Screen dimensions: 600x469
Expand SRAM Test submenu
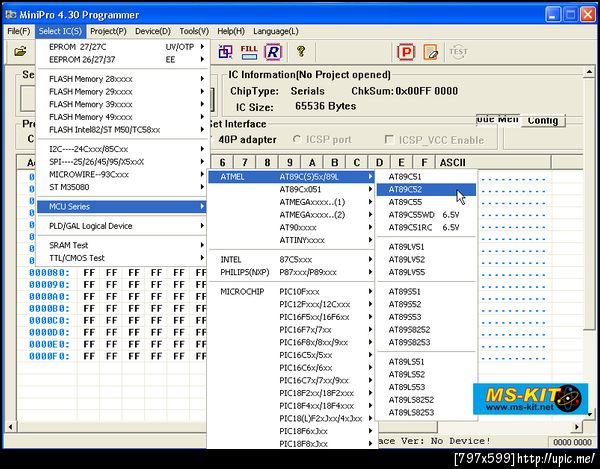click(x=122, y=245)
